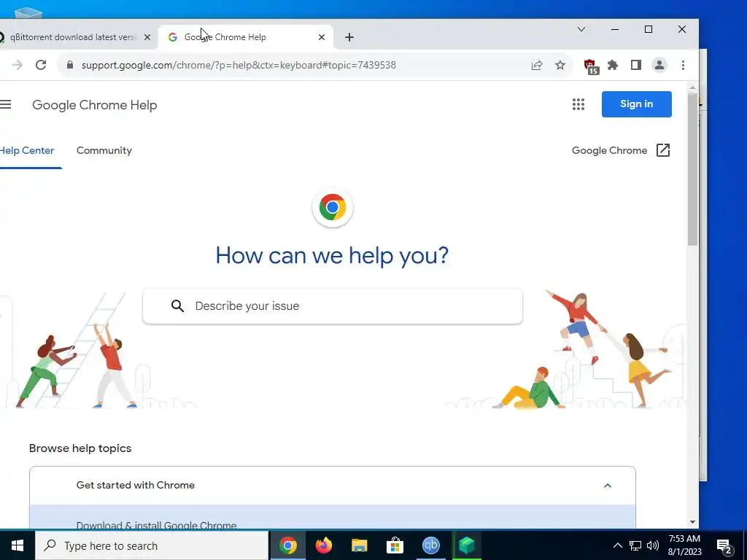Open Chrome from the taskbar
Screen dimensions: 747x560
click(287, 545)
